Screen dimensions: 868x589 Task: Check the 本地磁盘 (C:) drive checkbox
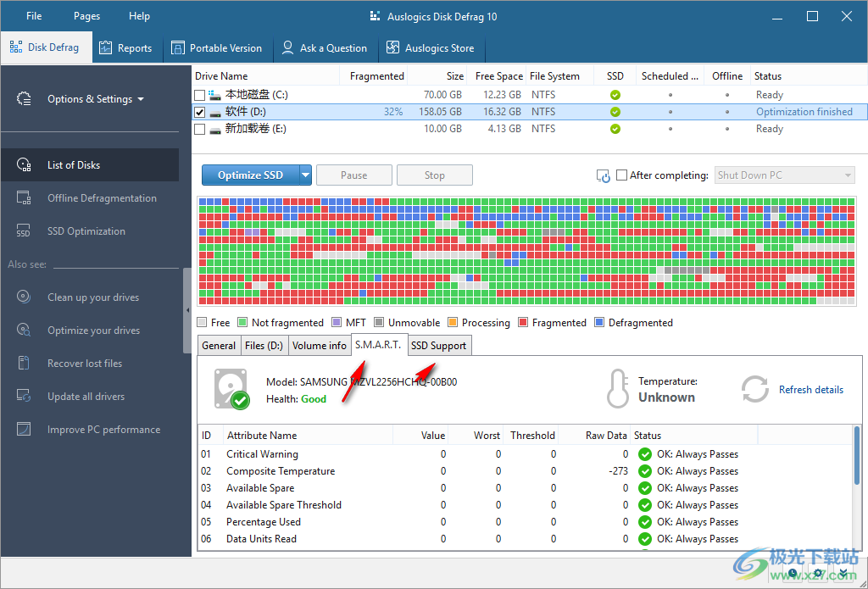(x=200, y=95)
